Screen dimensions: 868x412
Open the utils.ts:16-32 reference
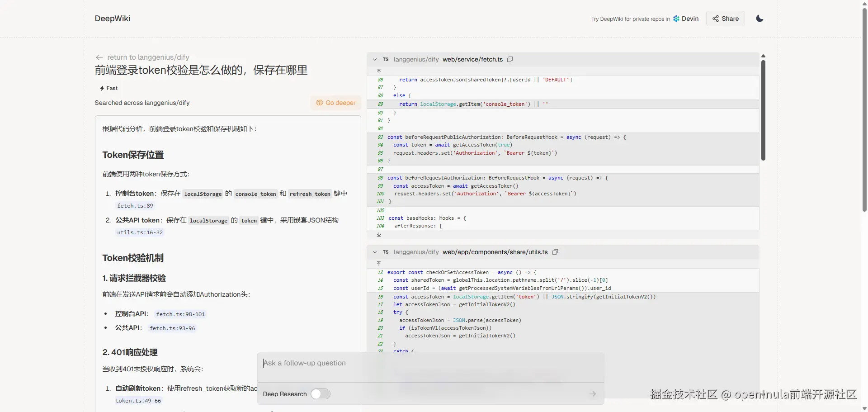[x=140, y=232]
